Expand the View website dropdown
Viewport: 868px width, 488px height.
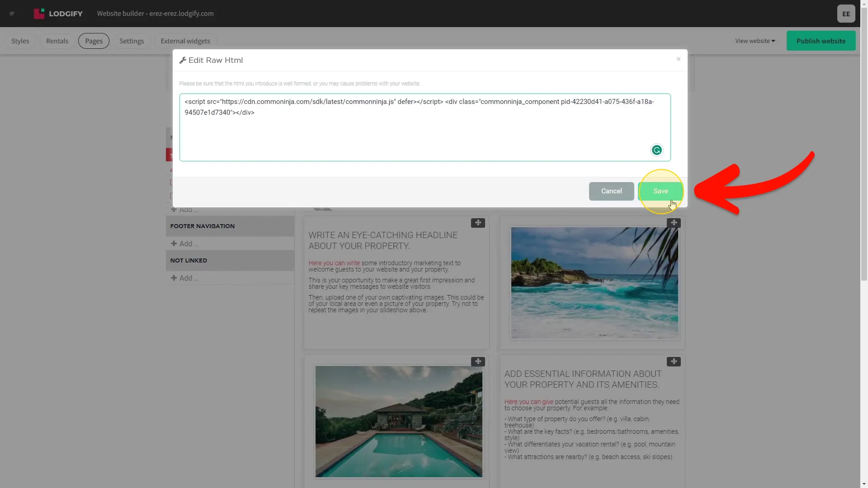point(755,41)
